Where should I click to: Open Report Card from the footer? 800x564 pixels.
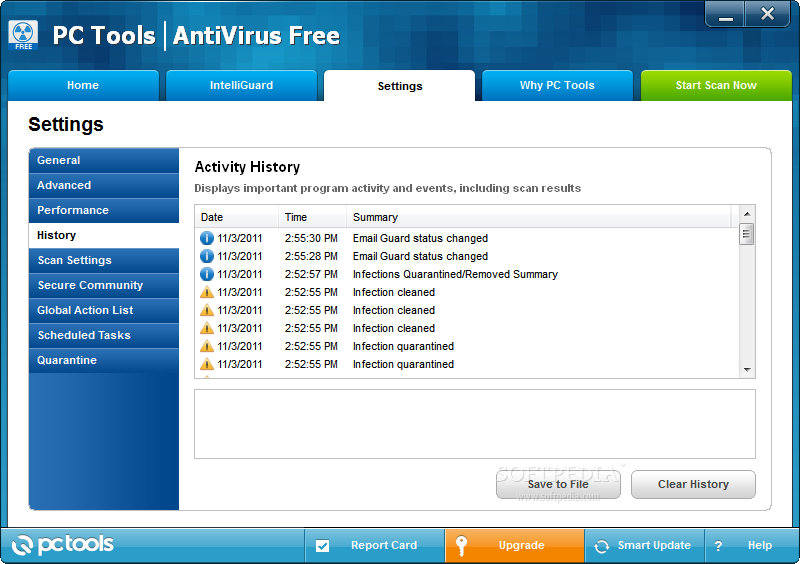pos(375,546)
